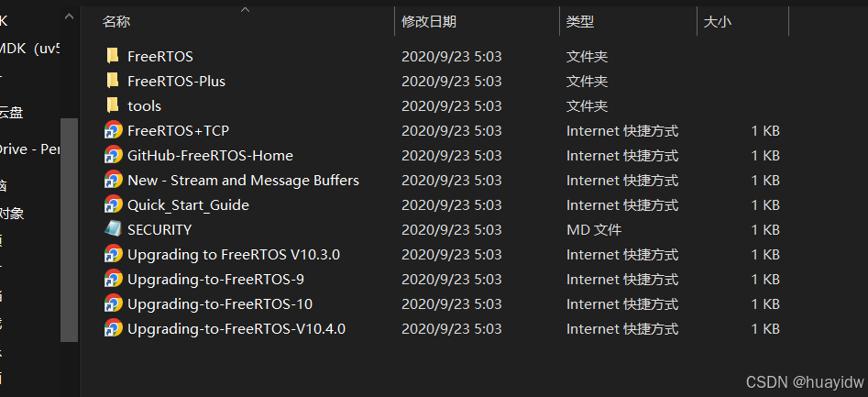The width and height of the screenshot is (868, 397).
Task: Click Internet 快捷方式 type of GitHub-FreeRTOS-Home
Action: (x=622, y=156)
